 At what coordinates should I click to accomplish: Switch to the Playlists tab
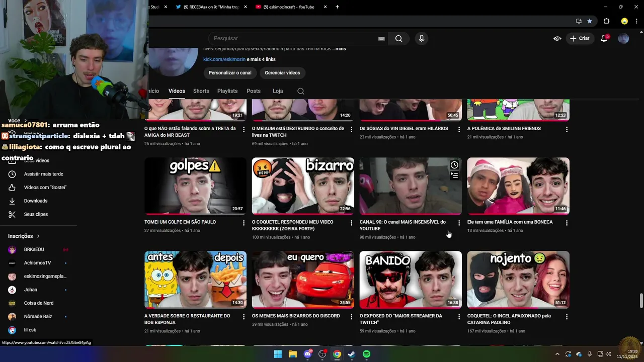click(x=227, y=91)
